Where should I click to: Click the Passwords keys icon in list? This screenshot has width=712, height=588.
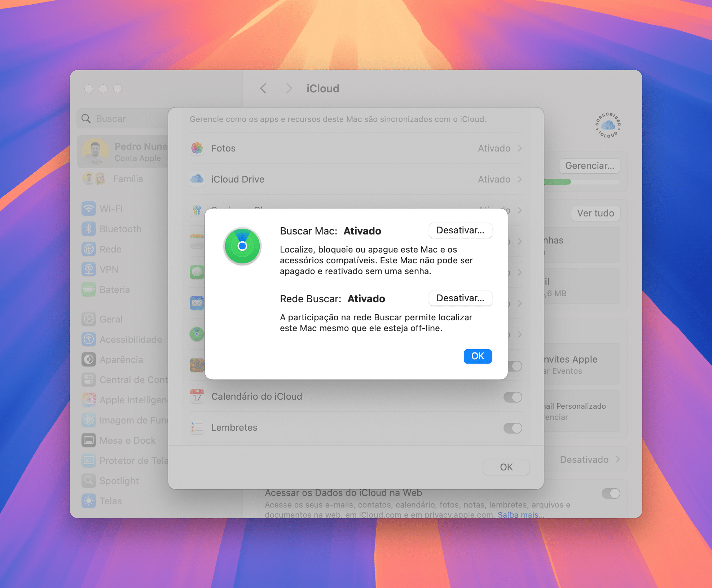tap(197, 210)
